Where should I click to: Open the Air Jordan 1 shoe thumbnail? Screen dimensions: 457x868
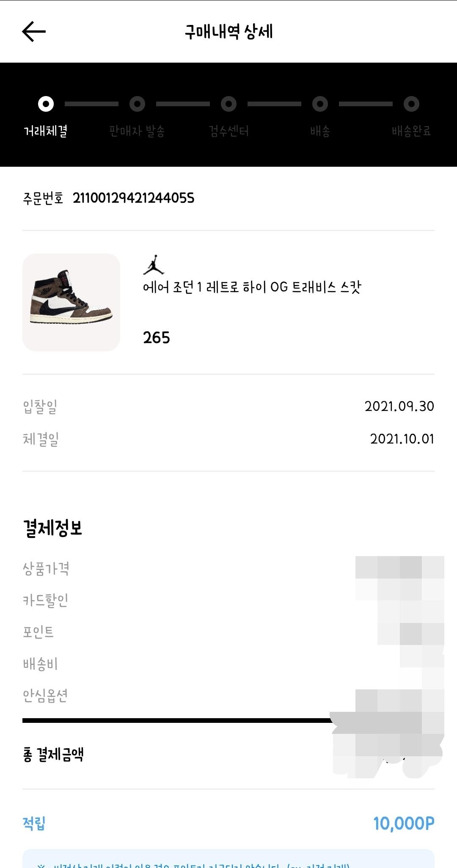[x=71, y=302]
